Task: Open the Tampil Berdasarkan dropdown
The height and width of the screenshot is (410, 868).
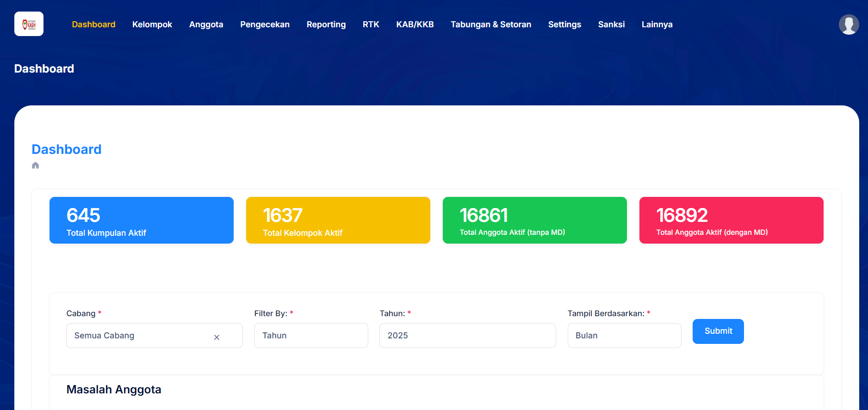Action: [x=624, y=336]
